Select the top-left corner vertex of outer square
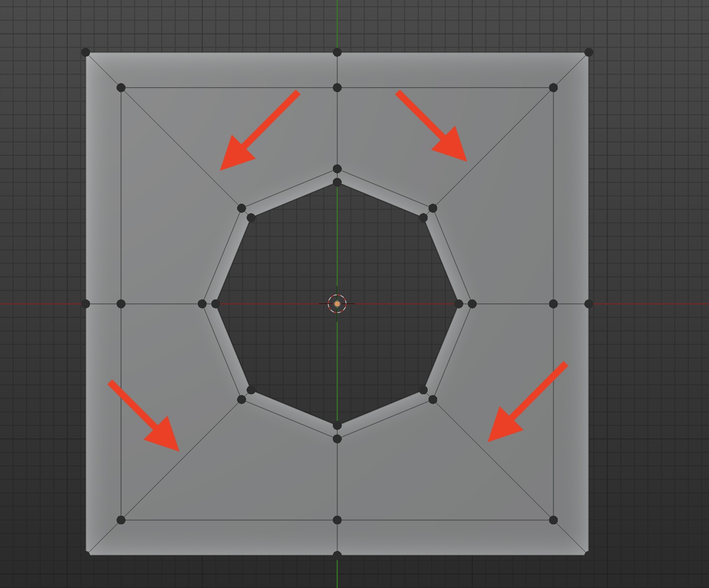Screen dimensions: 709x588 (86, 52)
